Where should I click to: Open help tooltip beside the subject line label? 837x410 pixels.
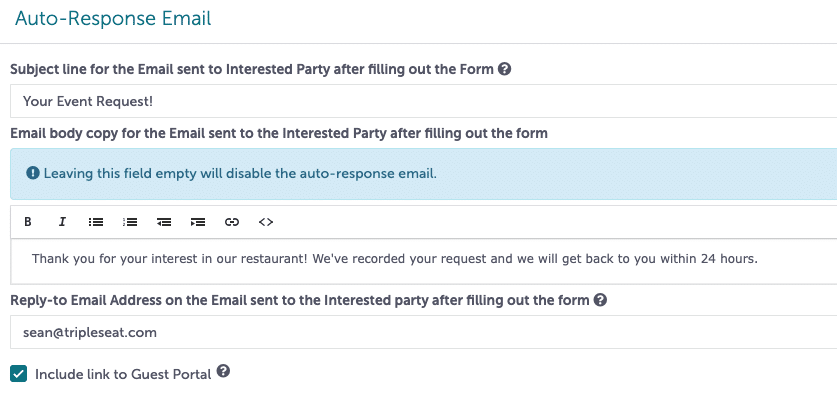click(x=504, y=69)
